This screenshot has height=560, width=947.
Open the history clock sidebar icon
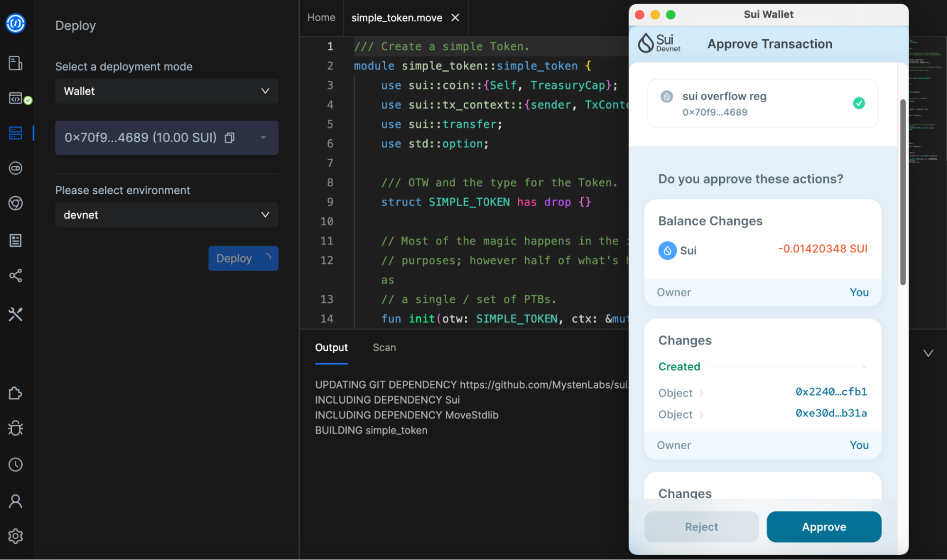[x=16, y=465]
